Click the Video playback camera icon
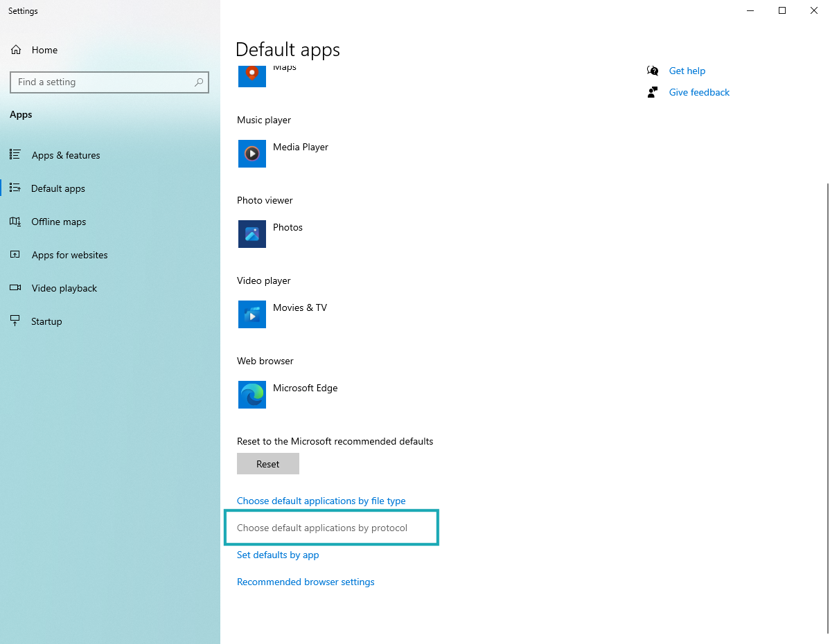Image resolution: width=830 pixels, height=644 pixels. coord(15,288)
